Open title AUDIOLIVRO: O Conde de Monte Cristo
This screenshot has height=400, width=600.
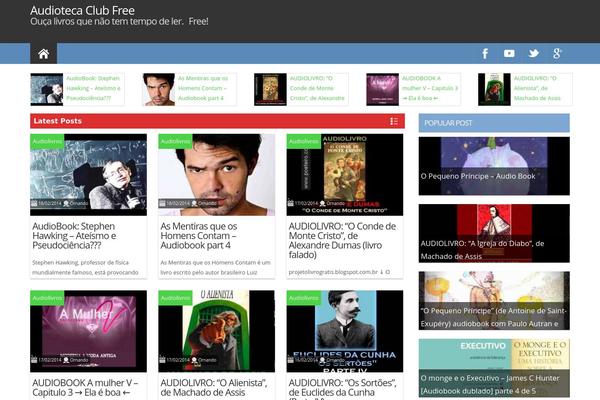click(x=342, y=240)
